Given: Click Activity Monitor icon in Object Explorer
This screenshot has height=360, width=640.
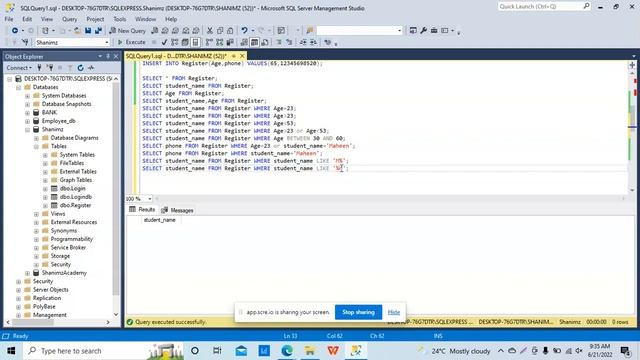Looking at the screenshot, I should click(x=91, y=68).
